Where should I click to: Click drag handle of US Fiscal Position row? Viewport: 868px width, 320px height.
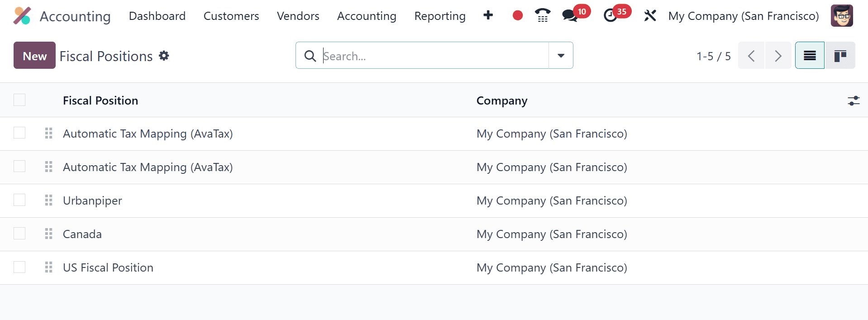(x=49, y=267)
